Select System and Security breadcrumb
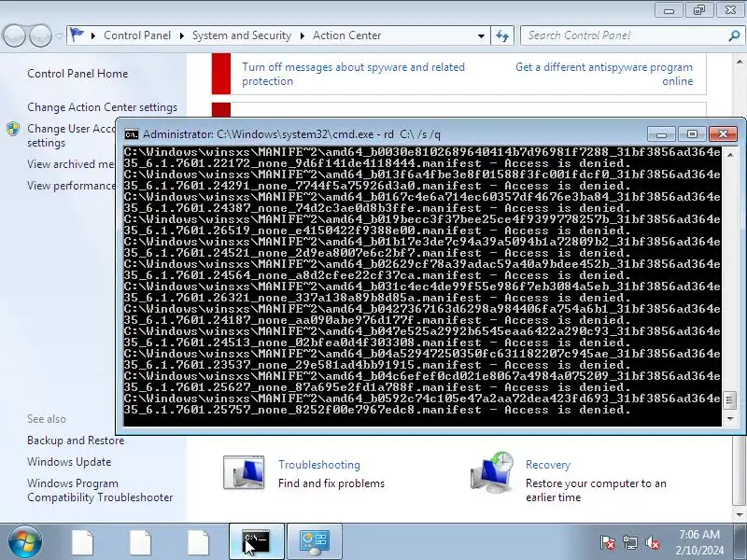 pyautogui.click(x=242, y=35)
